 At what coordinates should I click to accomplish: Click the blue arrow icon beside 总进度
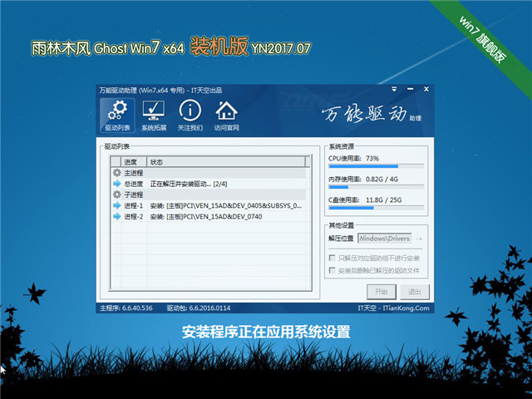[117, 184]
